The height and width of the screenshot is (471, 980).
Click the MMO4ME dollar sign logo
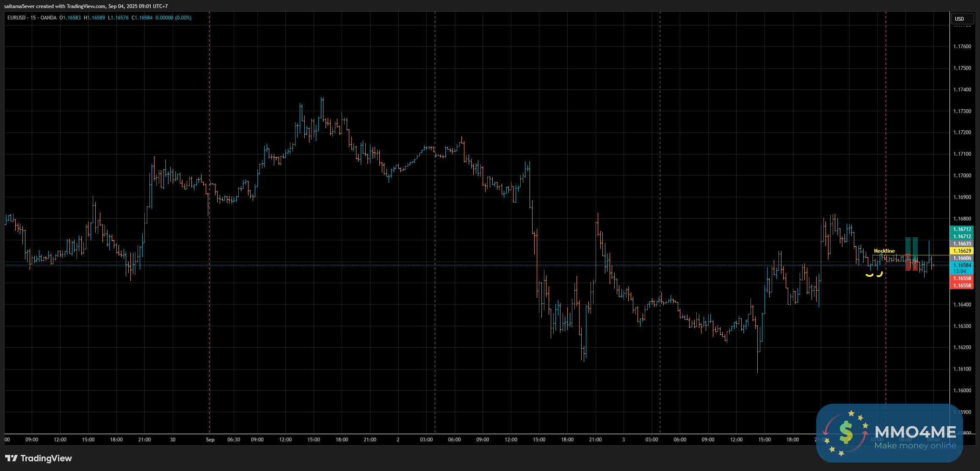pyautogui.click(x=845, y=432)
